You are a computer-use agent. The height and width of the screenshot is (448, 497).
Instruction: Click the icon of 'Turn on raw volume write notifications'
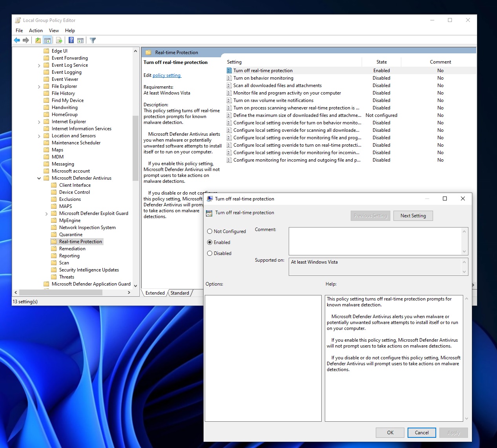tap(229, 100)
